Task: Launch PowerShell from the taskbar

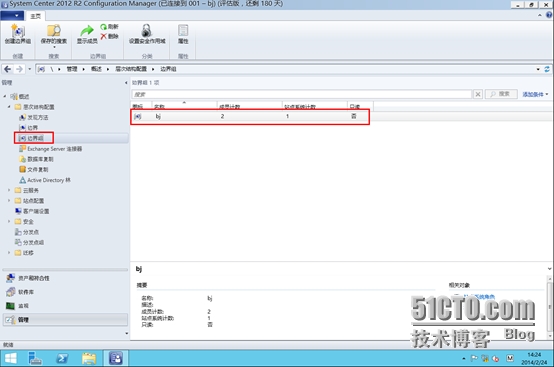Action: click(62, 359)
